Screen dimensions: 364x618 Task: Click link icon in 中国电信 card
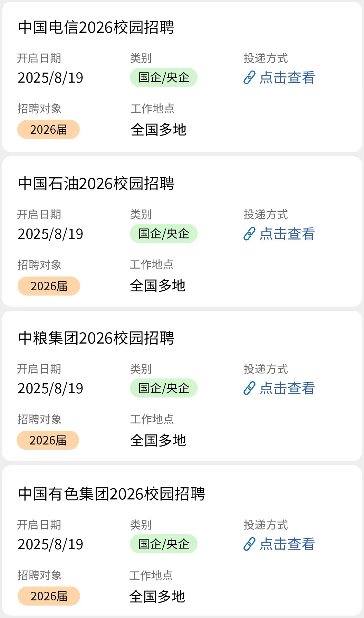tap(249, 78)
